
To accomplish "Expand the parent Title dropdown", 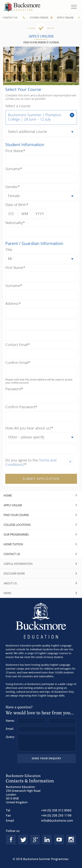I will (x=41, y=259).
